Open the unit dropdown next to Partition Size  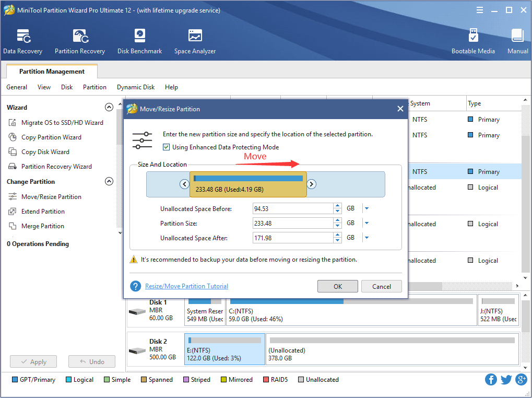(366, 223)
